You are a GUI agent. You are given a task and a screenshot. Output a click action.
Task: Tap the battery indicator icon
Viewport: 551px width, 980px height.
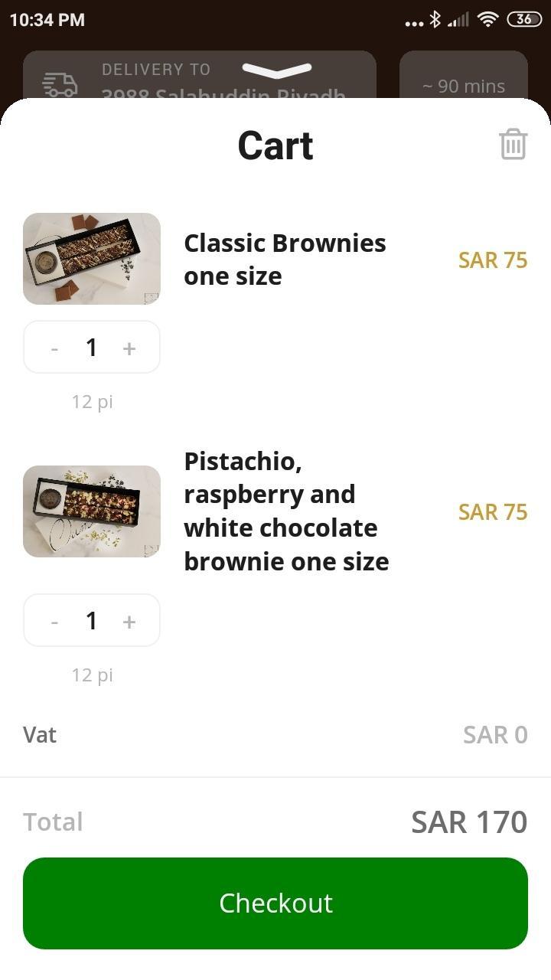click(524, 20)
